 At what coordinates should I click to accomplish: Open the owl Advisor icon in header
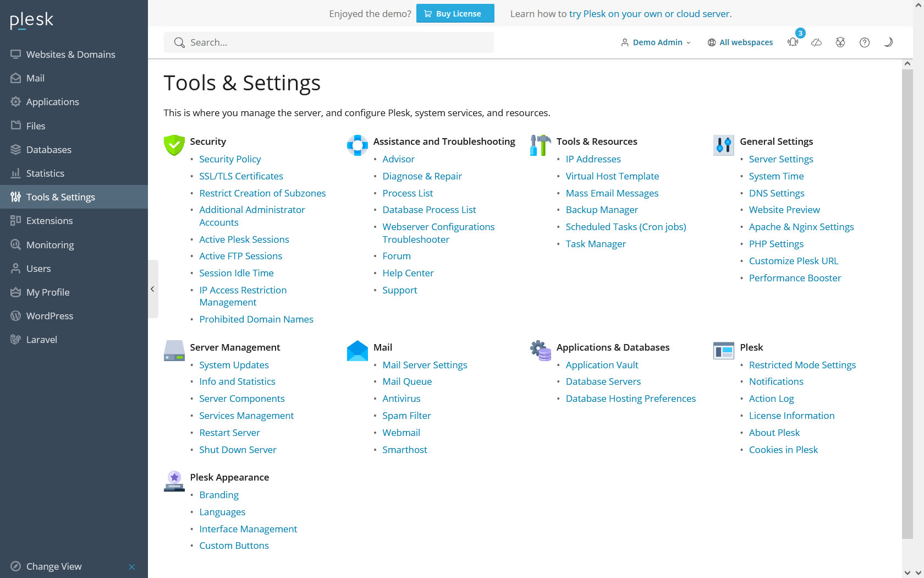pos(840,42)
